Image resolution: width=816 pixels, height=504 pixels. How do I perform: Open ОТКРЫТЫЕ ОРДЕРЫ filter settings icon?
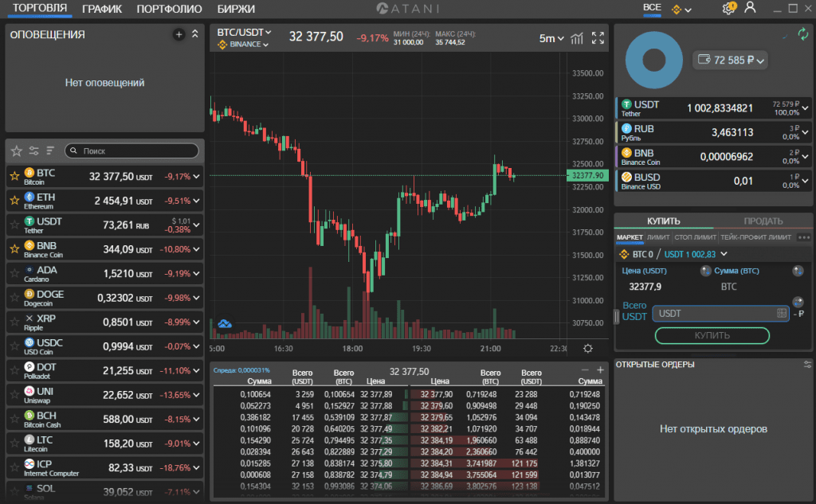(807, 364)
